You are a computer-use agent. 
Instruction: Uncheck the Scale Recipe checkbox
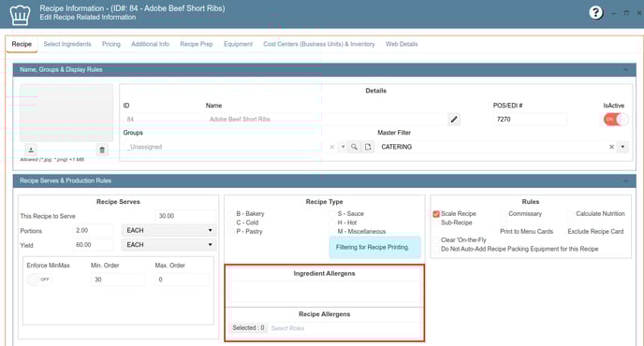(x=436, y=214)
